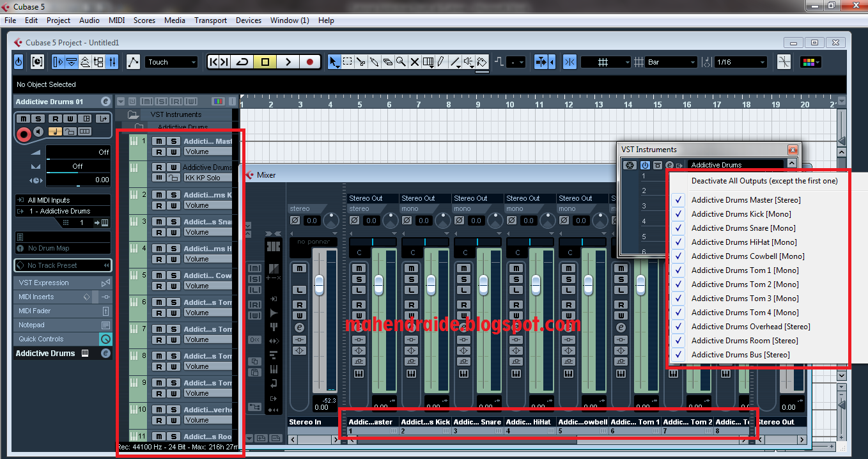868x459 pixels.
Task: Click the inspector Record Enable red button
Action: coord(24,134)
